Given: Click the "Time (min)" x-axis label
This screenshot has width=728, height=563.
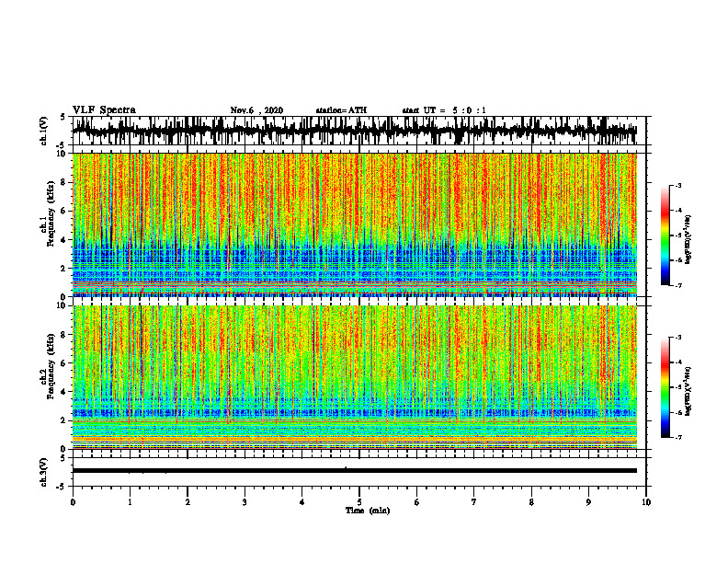Looking at the screenshot, I should pos(368,511).
